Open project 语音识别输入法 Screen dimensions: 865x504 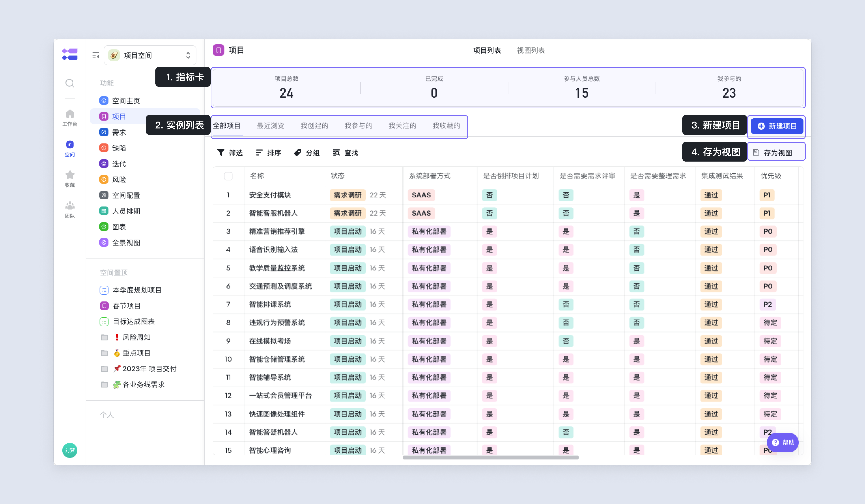coord(273,250)
